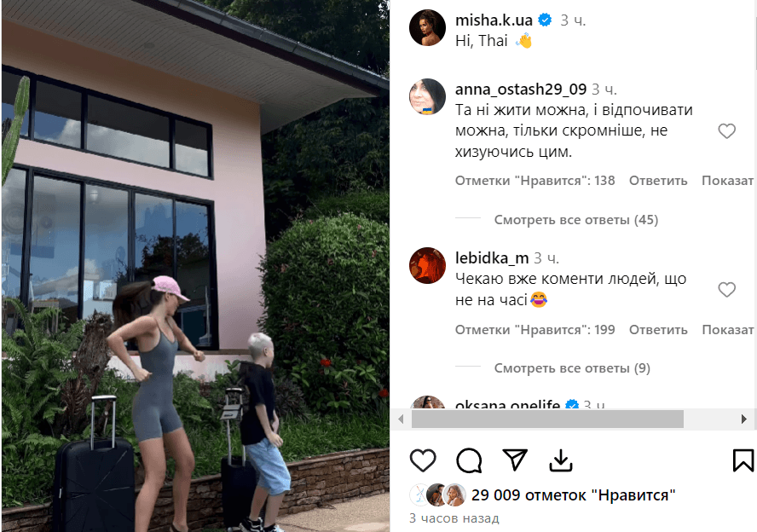This screenshot has height=532, width=757.
Task: Open anna_ostash29_09 profile avatar
Action: [427, 96]
